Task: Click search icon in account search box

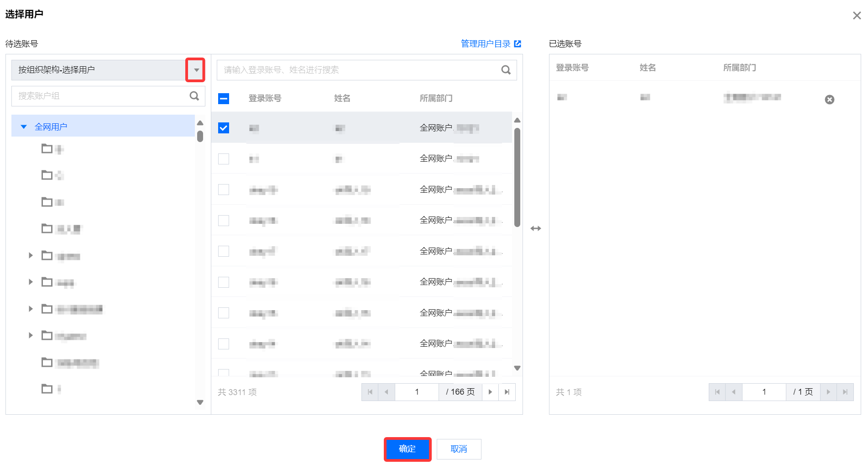Action: (506, 70)
